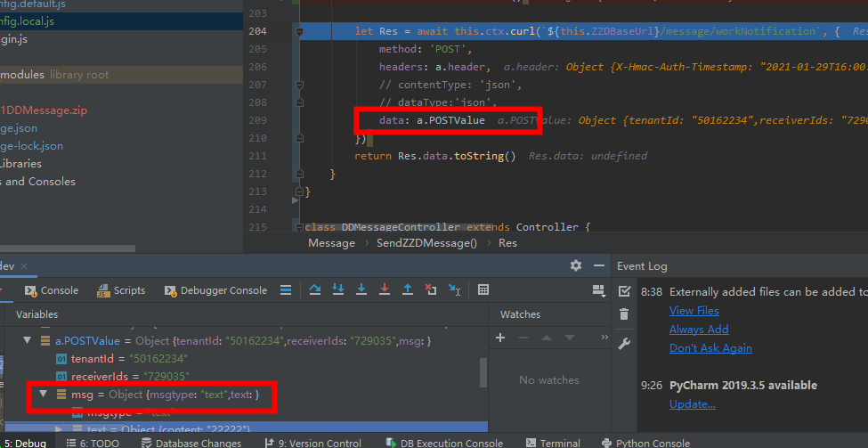Click the project panel horizontal scrollbar
The height and width of the screenshot is (448, 868).
pyautogui.click(x=68, y=248)
